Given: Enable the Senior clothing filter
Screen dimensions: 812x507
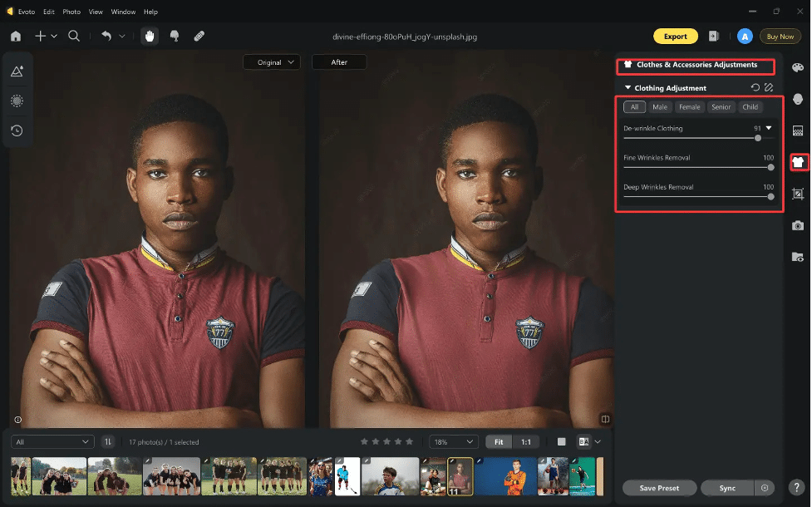Looking at the screenshot, I should pyautogui.click(x=721, y=106).
